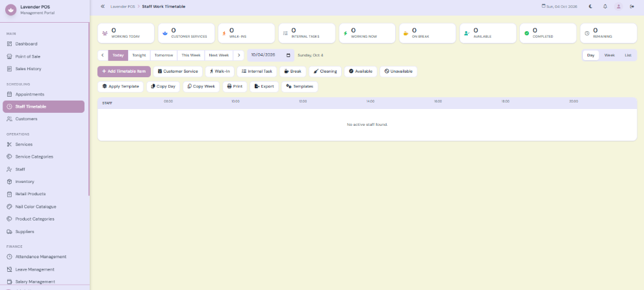Screen dimensions: 644x290
Task: Go to next period with right chevron
Action: (x=238, y=55)
